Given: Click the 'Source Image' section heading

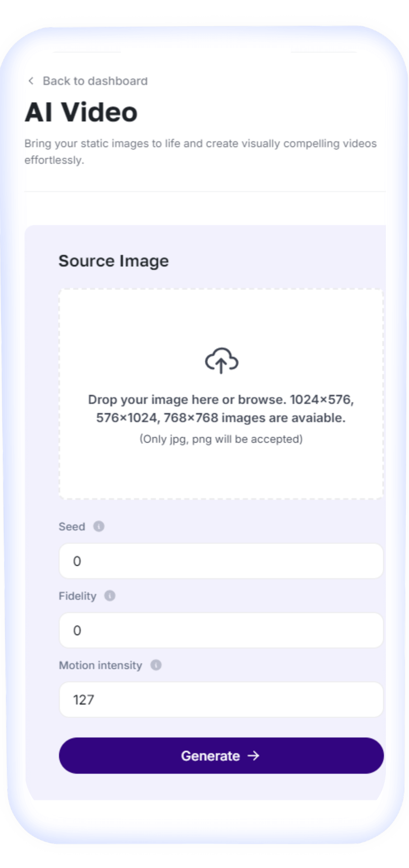Looking at the screenshot, I should (114, 261).
